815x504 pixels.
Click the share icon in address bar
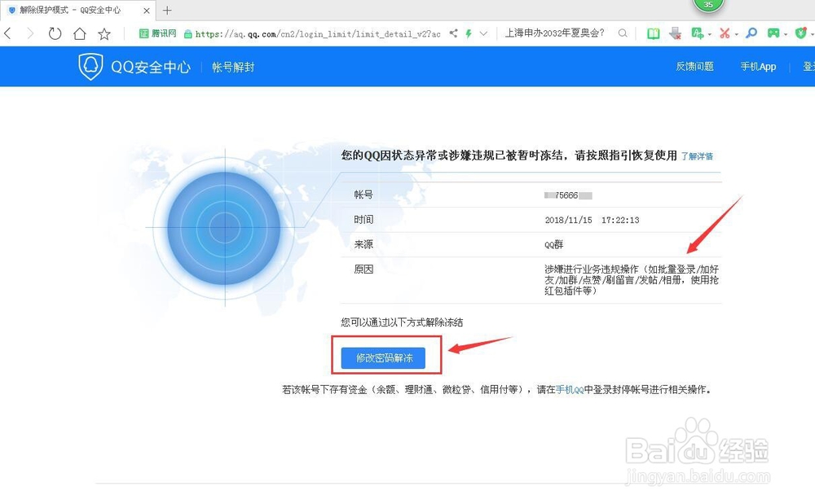click(x=454, y=33)
